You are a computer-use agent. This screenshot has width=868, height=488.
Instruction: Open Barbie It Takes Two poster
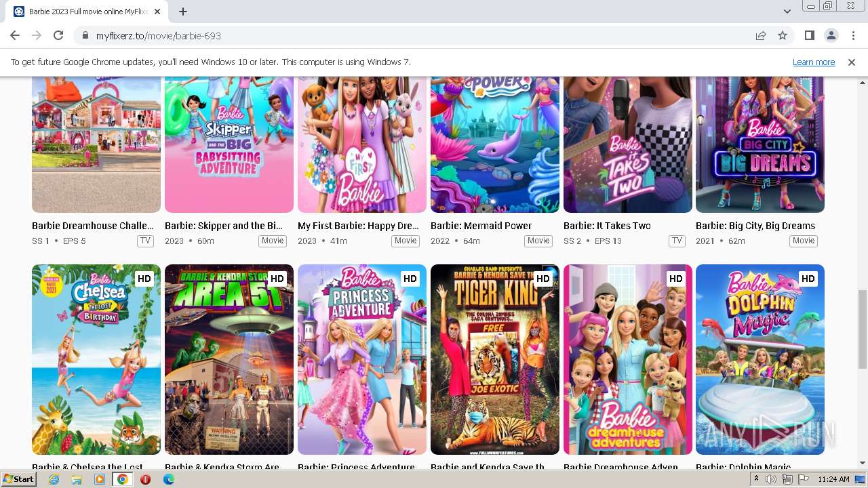pos(628,144)
